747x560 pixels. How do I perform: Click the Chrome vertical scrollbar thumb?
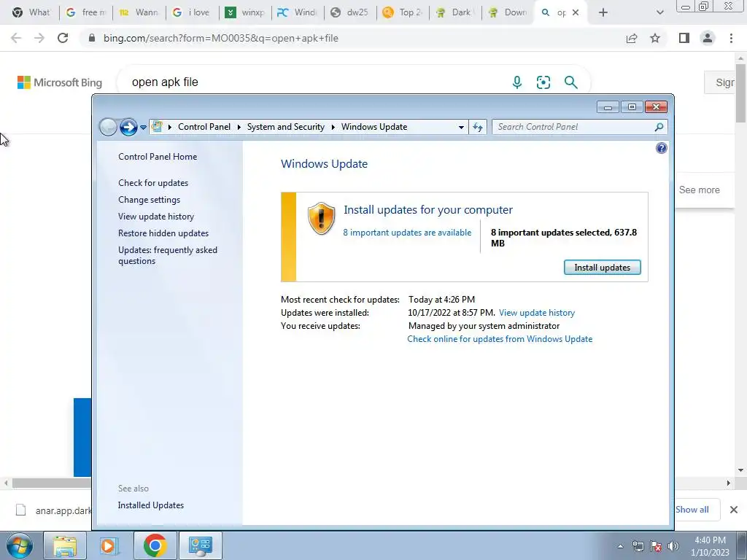click(x=741, y=93)
